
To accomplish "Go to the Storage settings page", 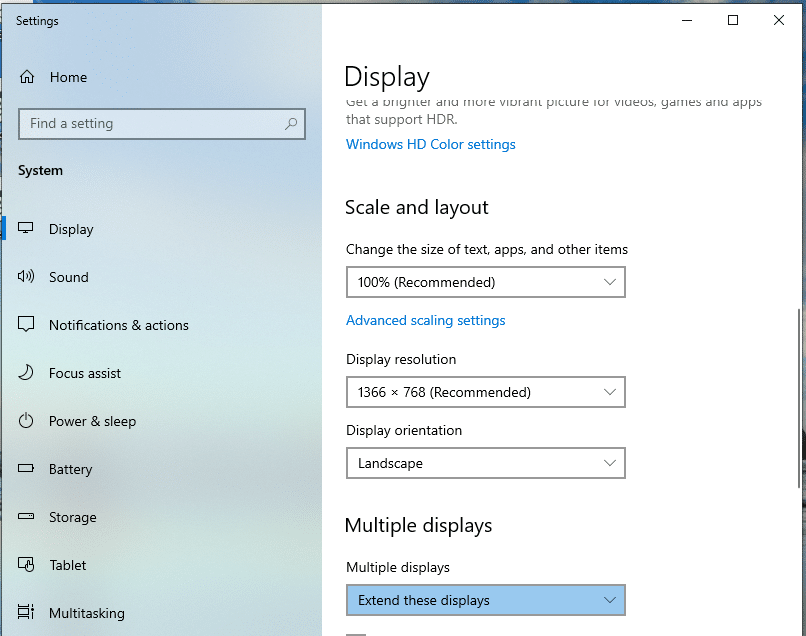I will coord(72,517).
